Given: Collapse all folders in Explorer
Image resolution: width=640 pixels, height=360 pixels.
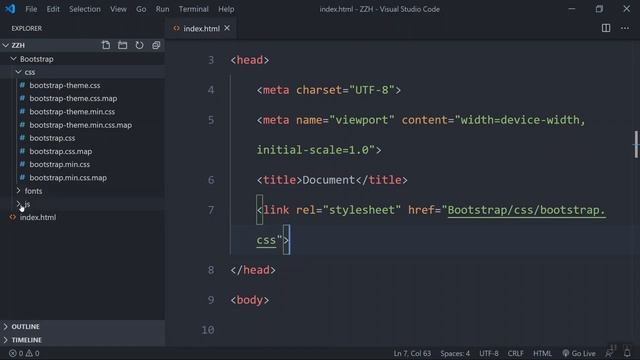Looking at the screenshot, I should point(156,45).
